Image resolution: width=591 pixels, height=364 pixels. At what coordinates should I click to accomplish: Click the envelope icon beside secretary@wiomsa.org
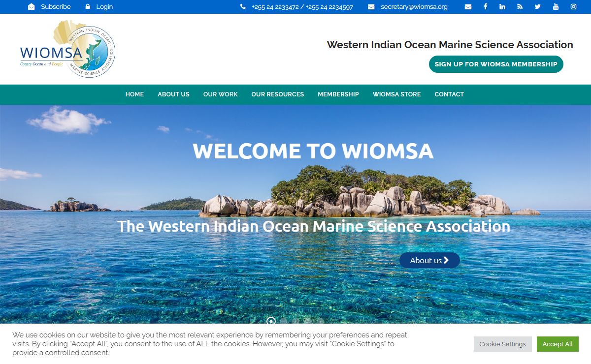coord(371,7)
